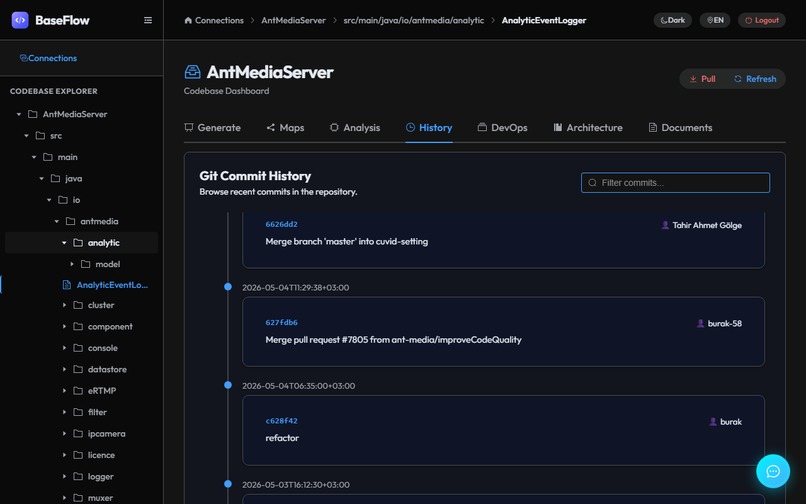Click the AntMediaServer inbox header icon

point(192,72)
